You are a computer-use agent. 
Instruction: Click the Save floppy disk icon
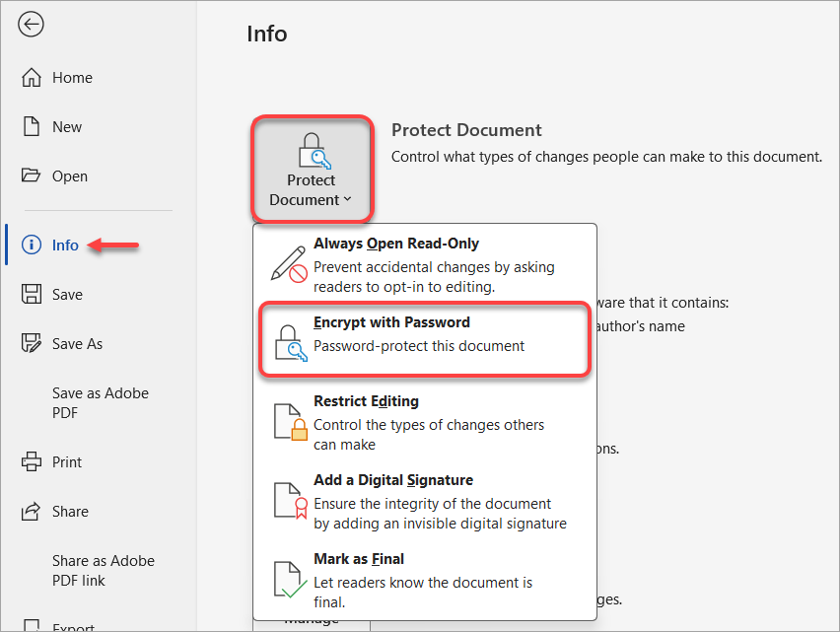click(32, 295)
